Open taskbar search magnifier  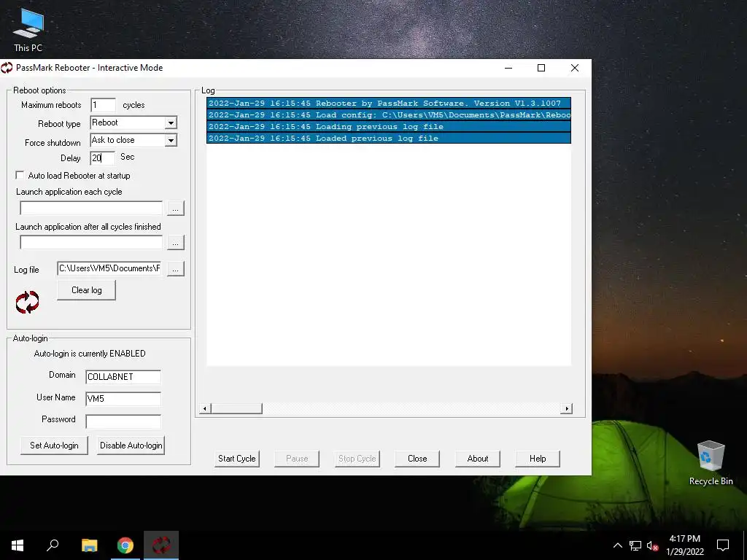pos(53,545)
